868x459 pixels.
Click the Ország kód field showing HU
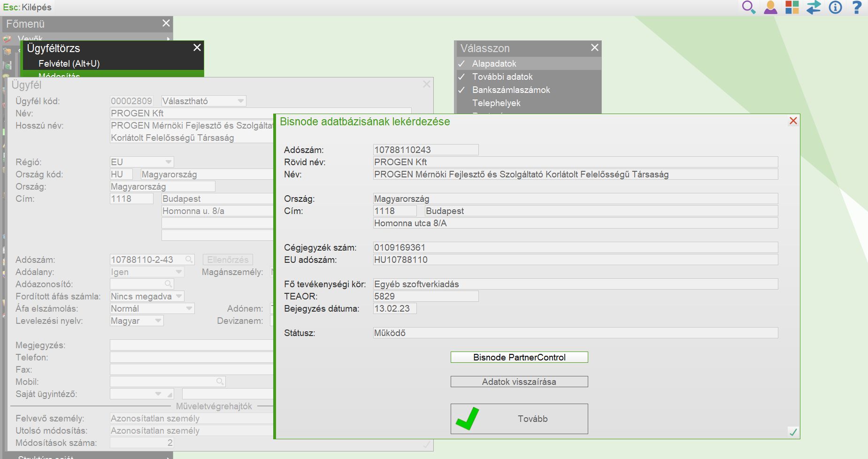121,174
